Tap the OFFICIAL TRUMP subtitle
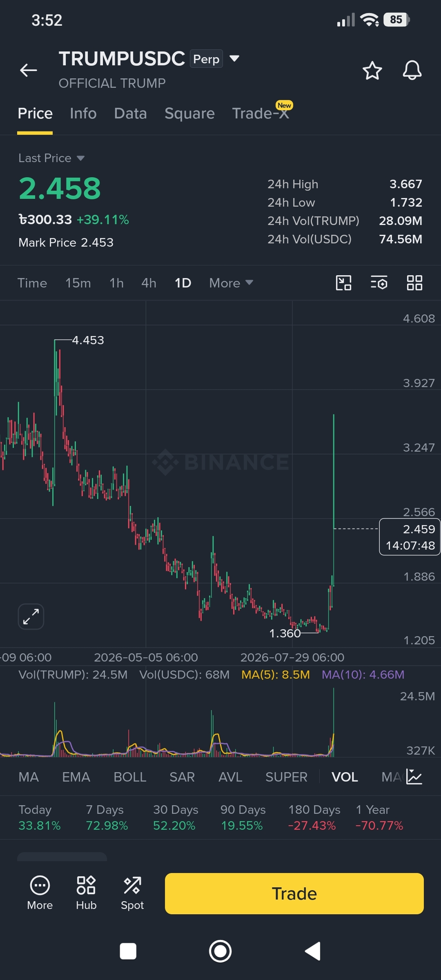This screenshot has width=441, height=980. [x=112, y=83]
